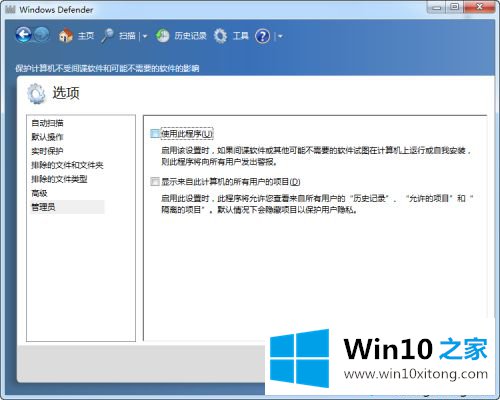
Task: Minimize the Windows Defender window
Action: click(437, 7)
